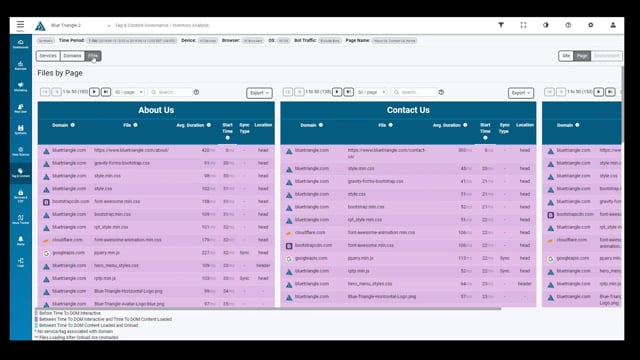Expand the Contact Us Export dropdown
640x360 pixels.
point(521,93)
